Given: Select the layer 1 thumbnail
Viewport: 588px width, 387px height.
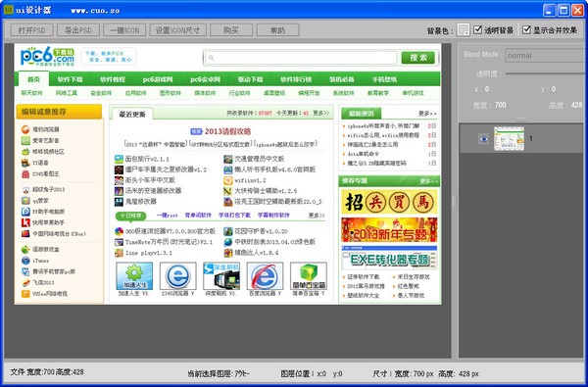Looking at the screenshot, I should click(509, 138).
